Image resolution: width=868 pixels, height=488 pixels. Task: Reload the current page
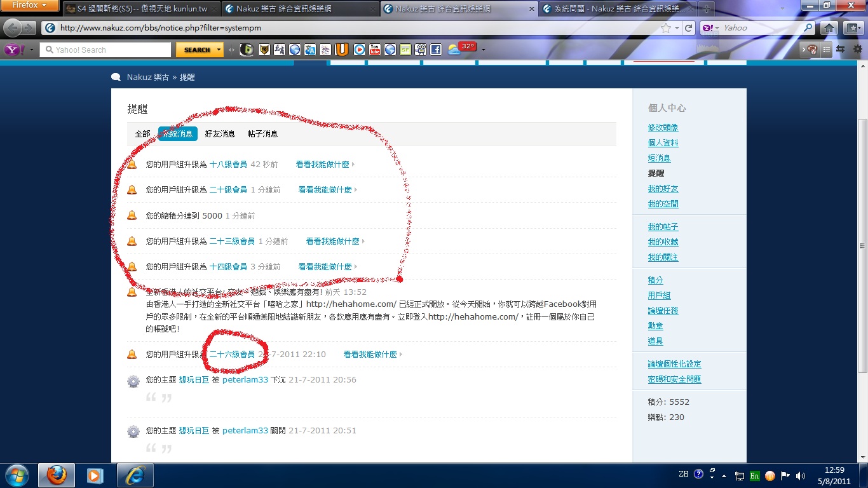pos(689,28)
